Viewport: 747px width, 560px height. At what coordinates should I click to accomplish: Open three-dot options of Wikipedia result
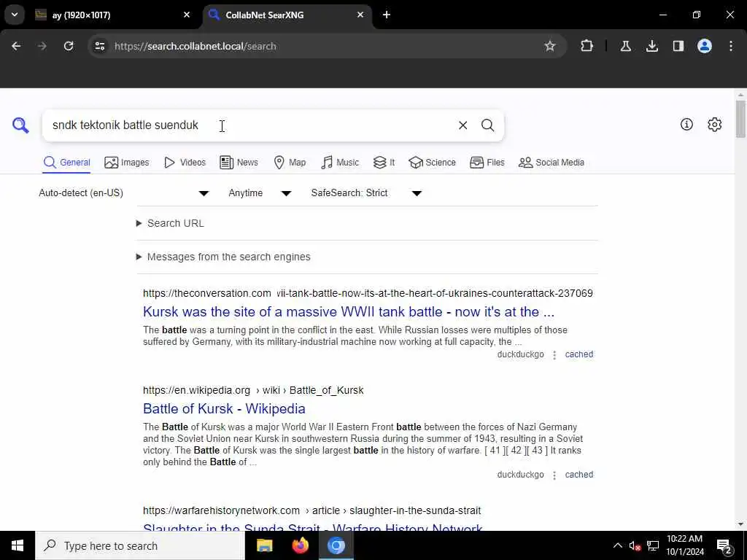554,475
